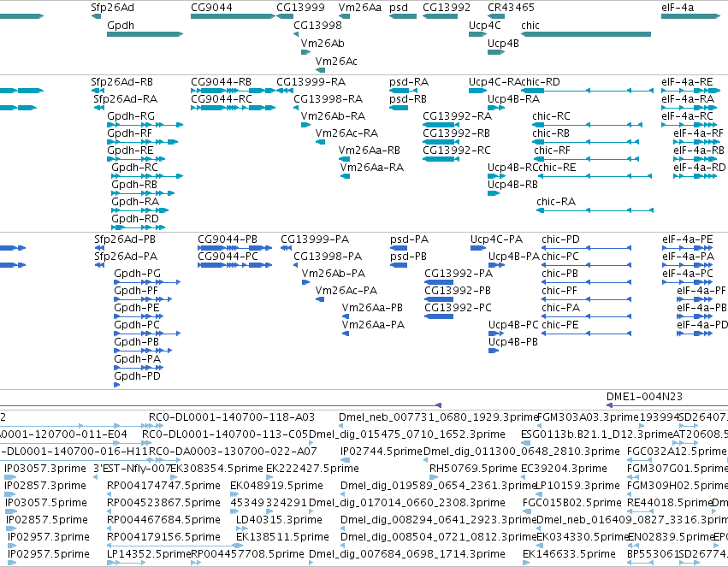Click the Dmel_dig_007684_0698_1714.3prime EST label
The height and width of the screenshot is (567, 728).
click(406, 554)
